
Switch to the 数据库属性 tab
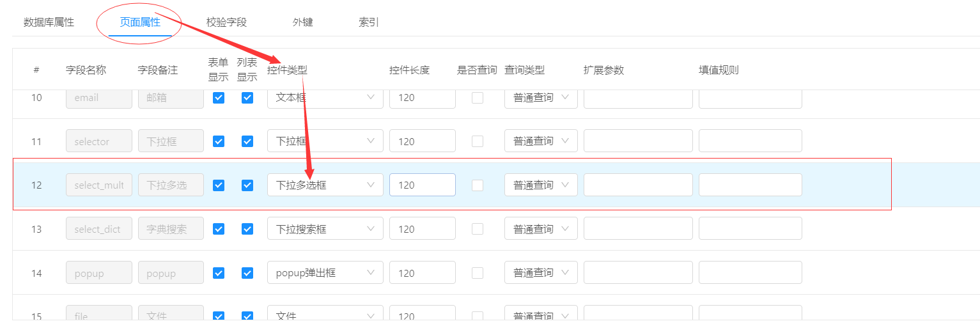coord(49,22)
